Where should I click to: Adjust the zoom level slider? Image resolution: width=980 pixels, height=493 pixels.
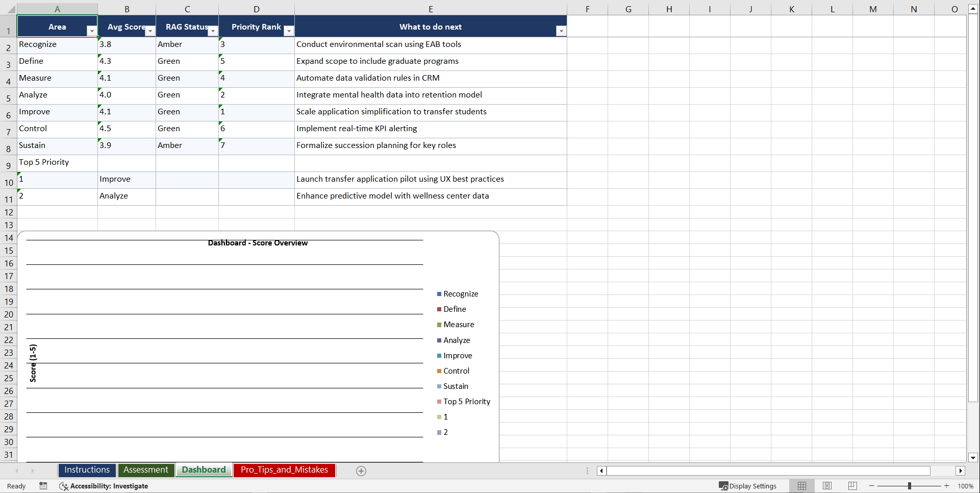(x=910, y=486)
